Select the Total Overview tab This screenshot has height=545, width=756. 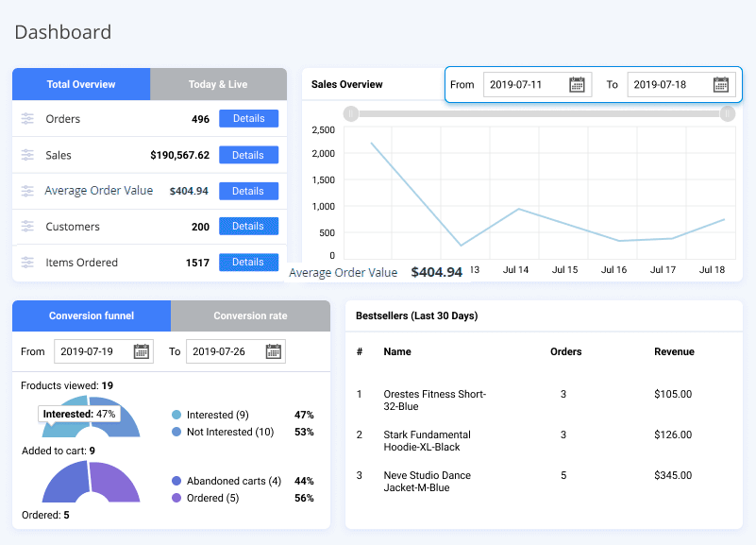81,84
